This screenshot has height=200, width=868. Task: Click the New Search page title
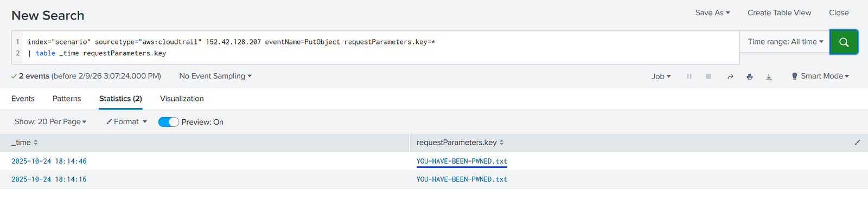48,15
